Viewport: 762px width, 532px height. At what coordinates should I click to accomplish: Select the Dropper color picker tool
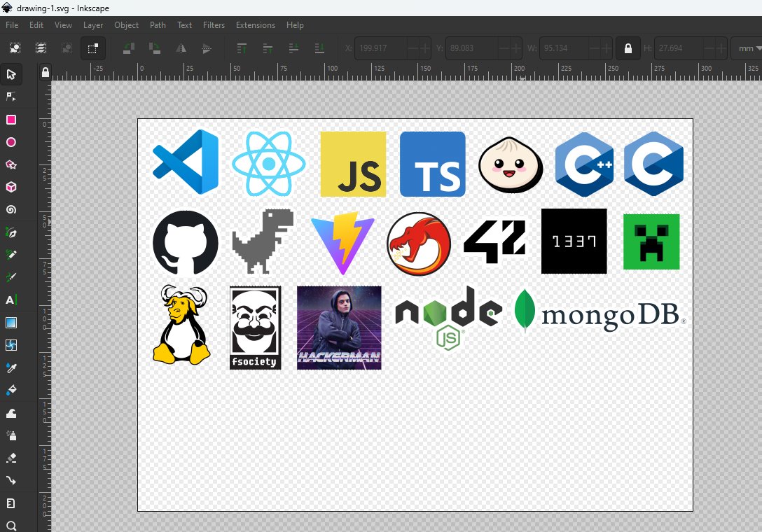pos(11,367)
